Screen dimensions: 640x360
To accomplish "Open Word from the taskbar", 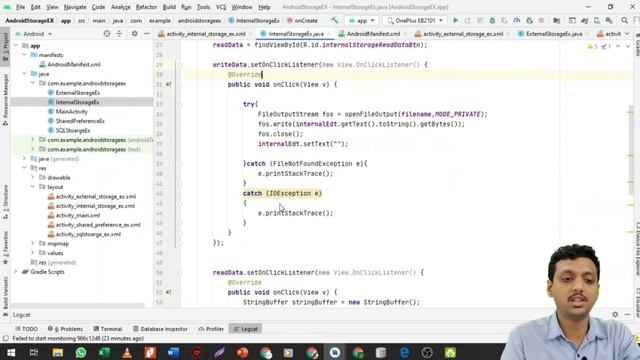I will point(173,352).
